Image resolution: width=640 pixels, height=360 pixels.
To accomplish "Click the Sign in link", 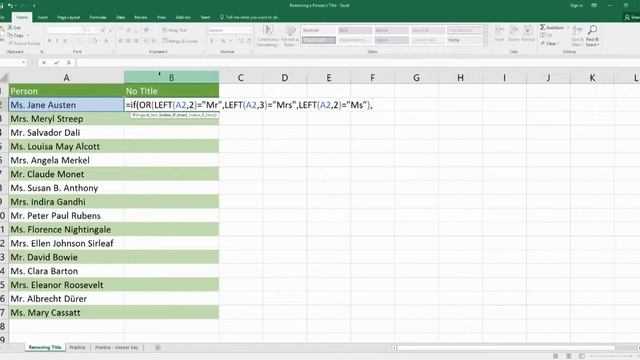I will click(x=576, y=6).
